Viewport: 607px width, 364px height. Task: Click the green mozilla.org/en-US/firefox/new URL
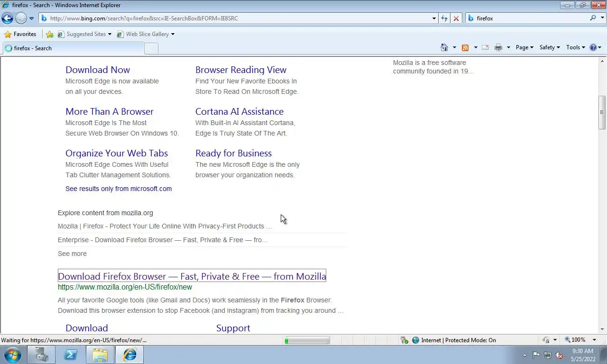click(x=125, y=287)
